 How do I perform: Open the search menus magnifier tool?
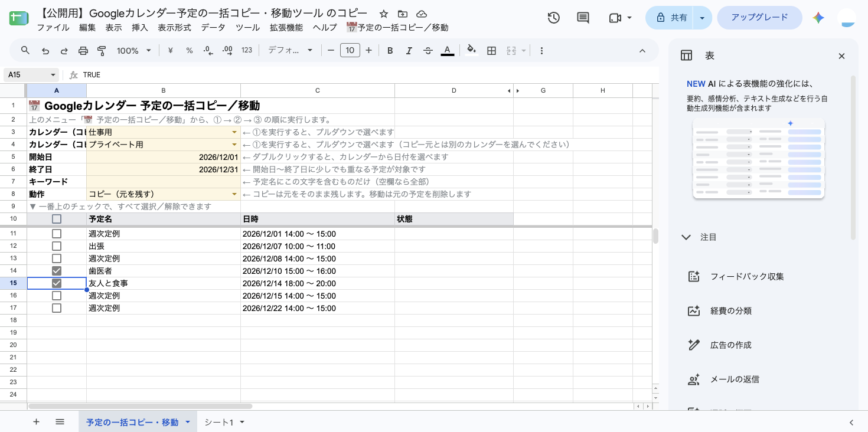tap(25, 51)
